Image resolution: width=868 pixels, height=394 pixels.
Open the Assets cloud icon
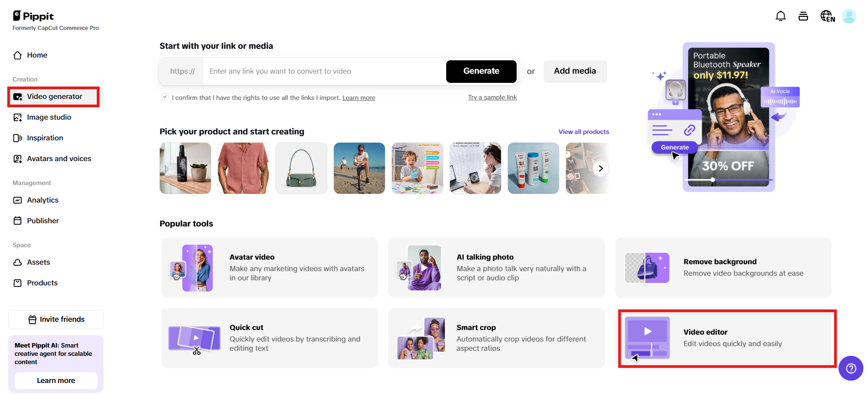[17, 262]
